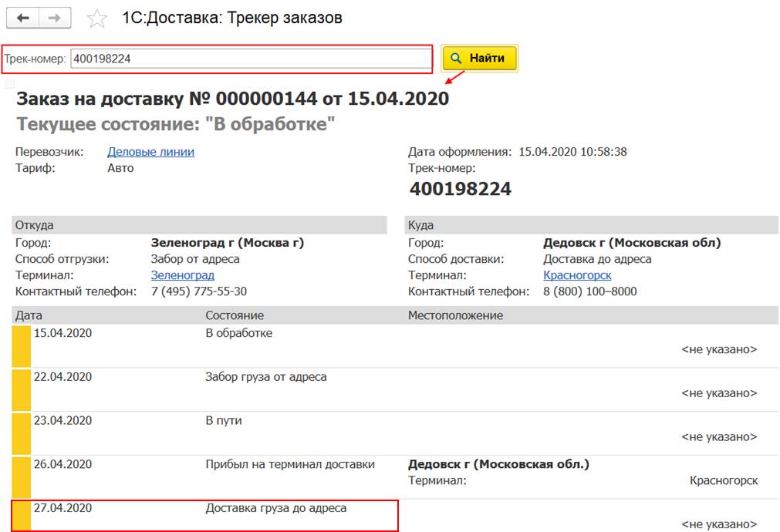The width and height of the screenshot is (780, 532).
Task: Open the Деловые линии carrier link
Action: click(x=150, y=152)
